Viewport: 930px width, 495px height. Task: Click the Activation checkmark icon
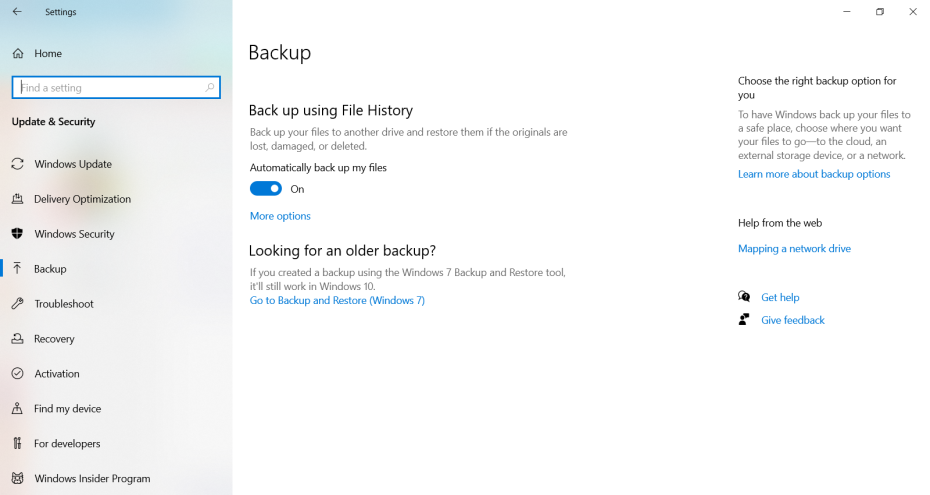(17, 374)
